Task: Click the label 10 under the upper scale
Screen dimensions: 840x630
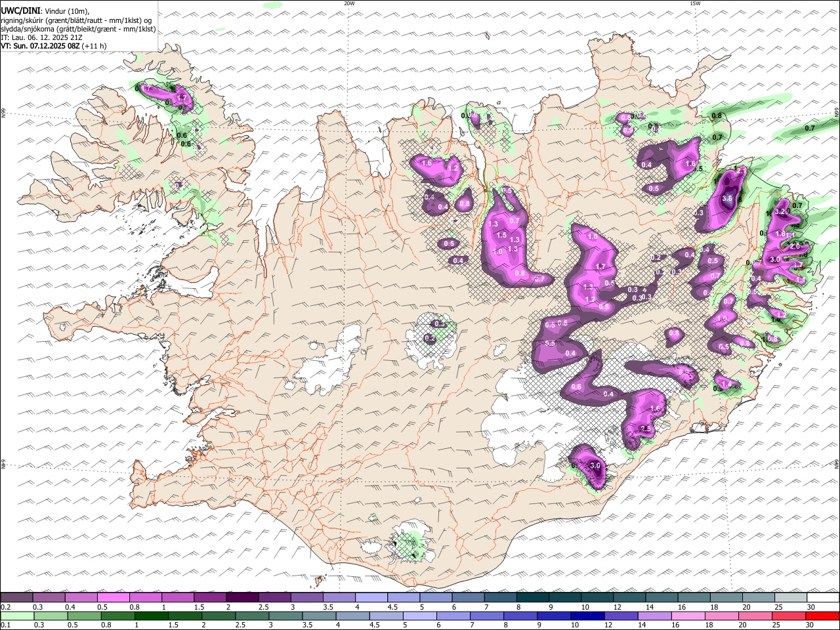Action: pos(585,607)
